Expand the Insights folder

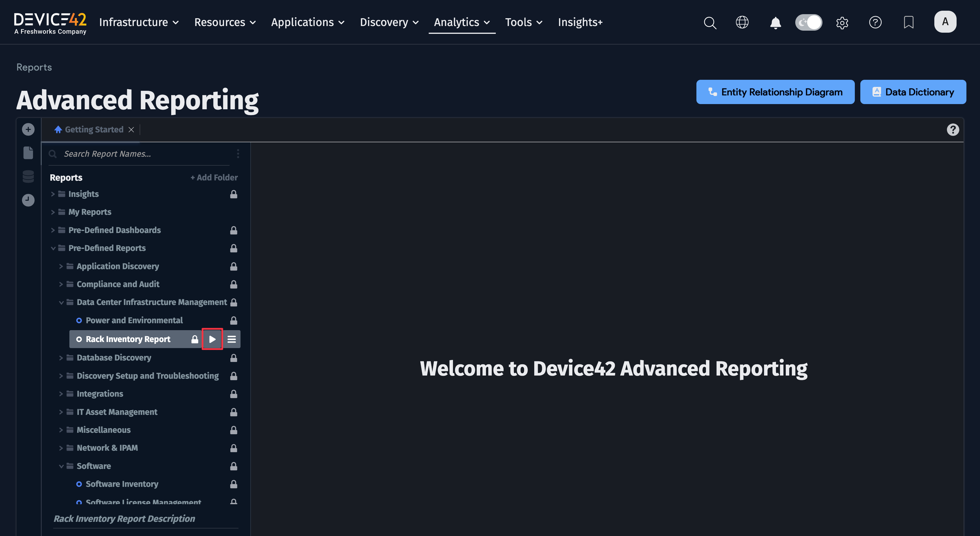click(53, 194)
